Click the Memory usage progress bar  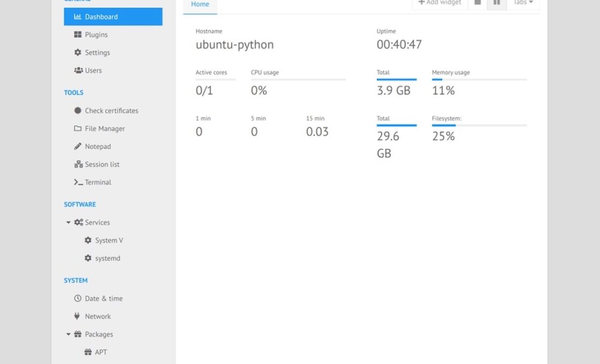click(479, 80)
